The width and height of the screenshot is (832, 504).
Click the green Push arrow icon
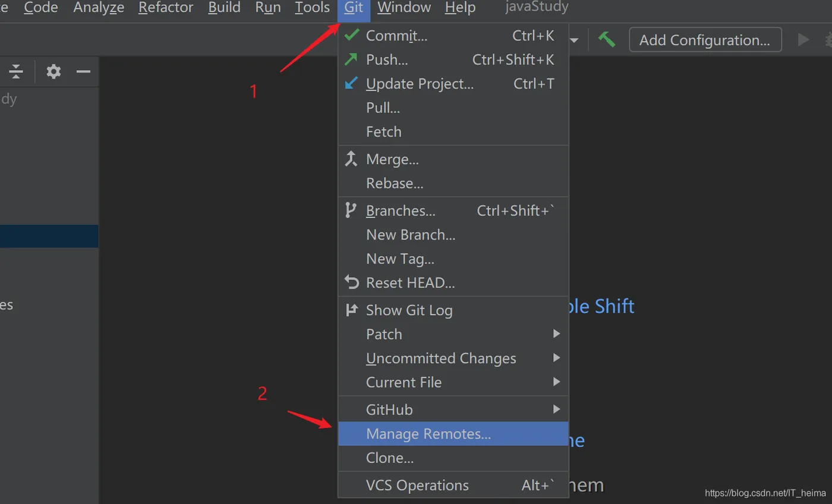352,59
